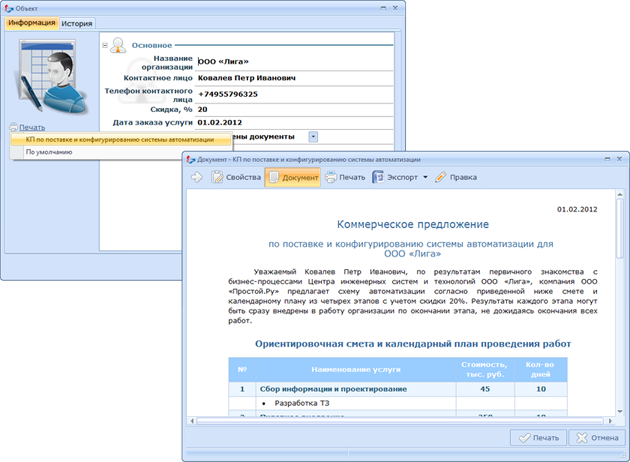Collapse the Основное section
This screenshot has height=462, width=630.
[x=105, y=45]
